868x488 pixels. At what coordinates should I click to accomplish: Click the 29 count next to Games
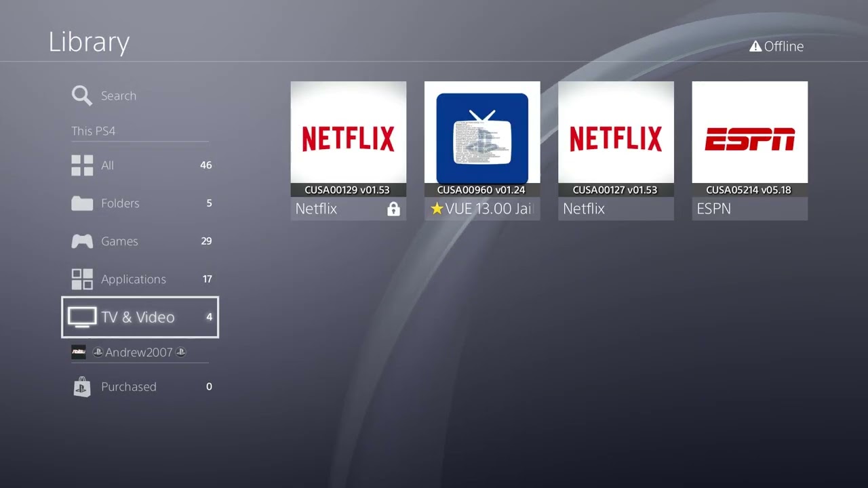point(206,241)
